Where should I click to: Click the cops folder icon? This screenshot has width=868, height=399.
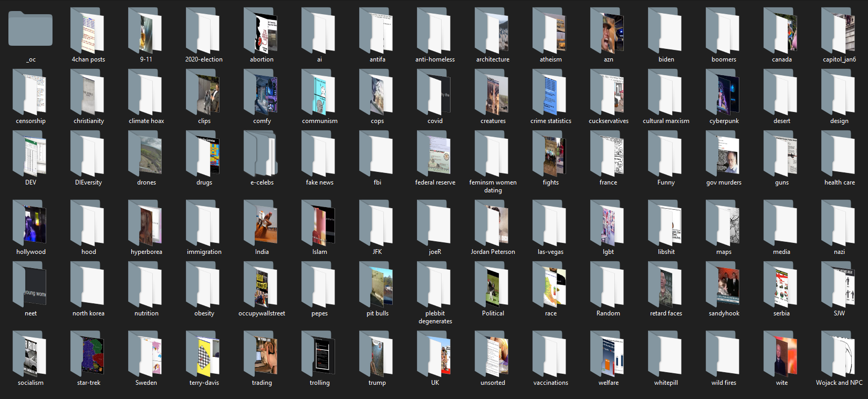[377, 92]
